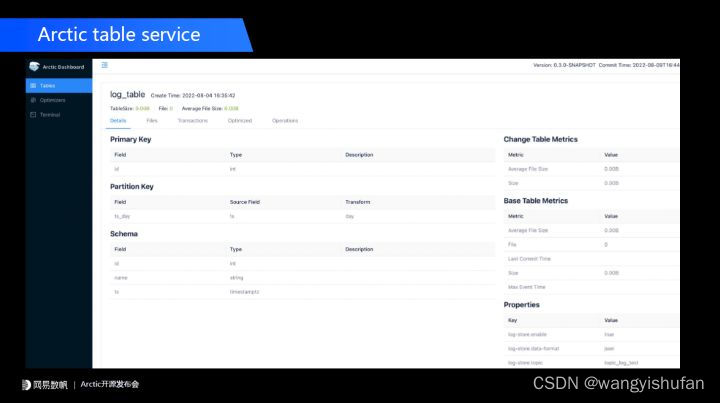Click the Source Field column header
720x403 pixels.
(245, 202)
